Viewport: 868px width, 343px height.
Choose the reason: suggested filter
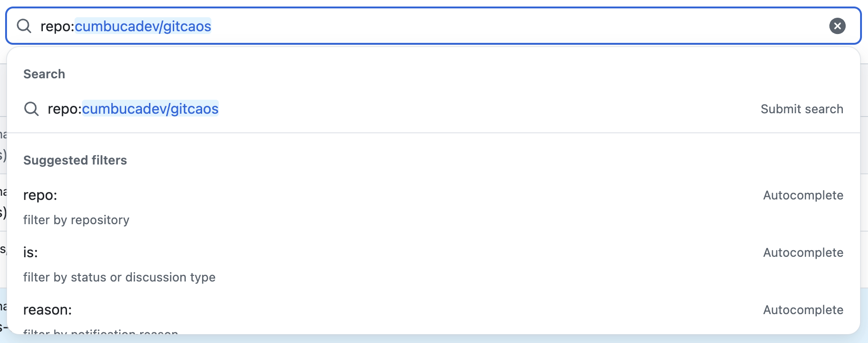pos(47,310)
